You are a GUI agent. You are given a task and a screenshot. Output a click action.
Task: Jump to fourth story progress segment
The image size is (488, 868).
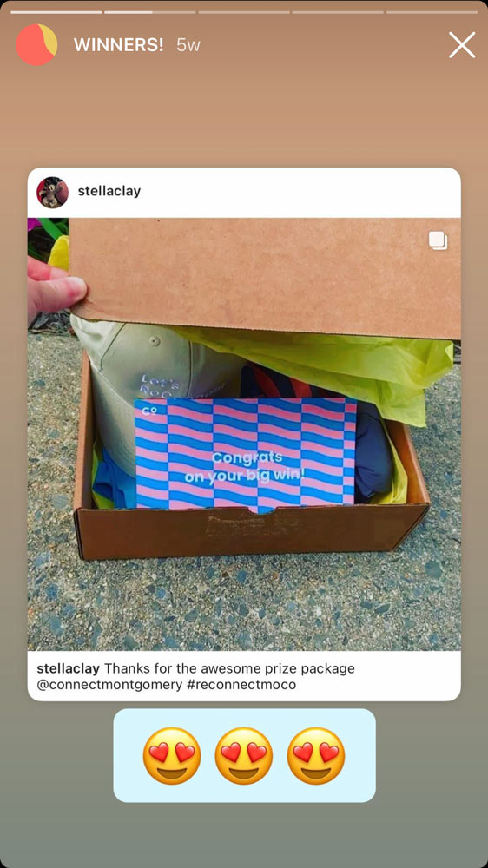338,11
